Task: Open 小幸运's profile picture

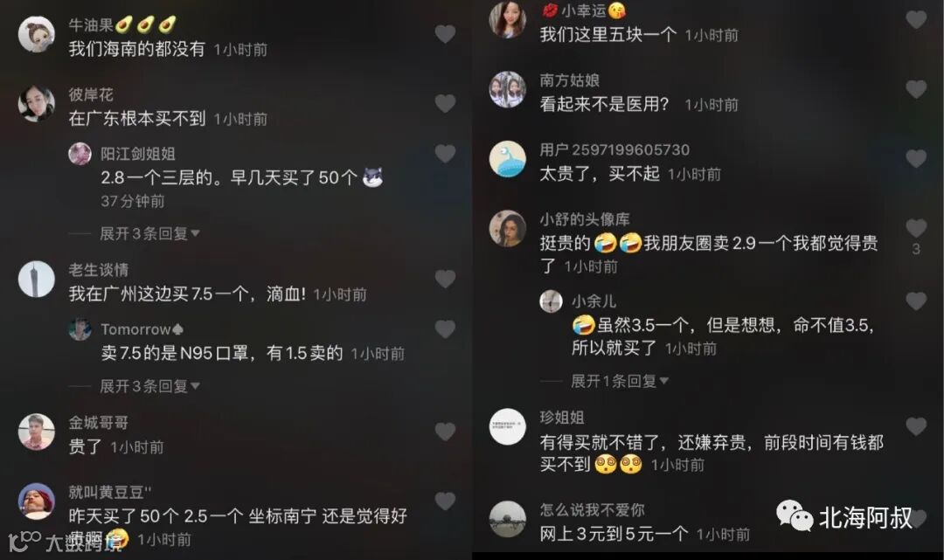Action: pyautogui.click(x=507, y=19)
